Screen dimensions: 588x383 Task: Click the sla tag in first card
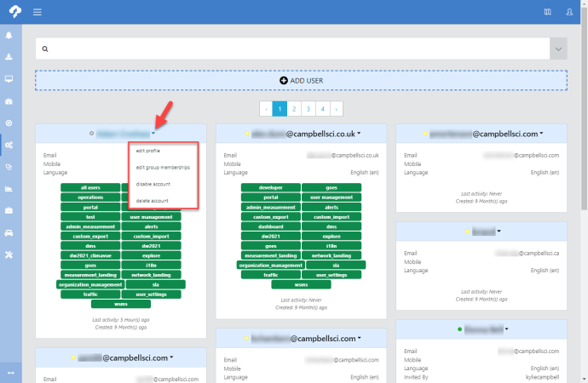tap(156, 284)
